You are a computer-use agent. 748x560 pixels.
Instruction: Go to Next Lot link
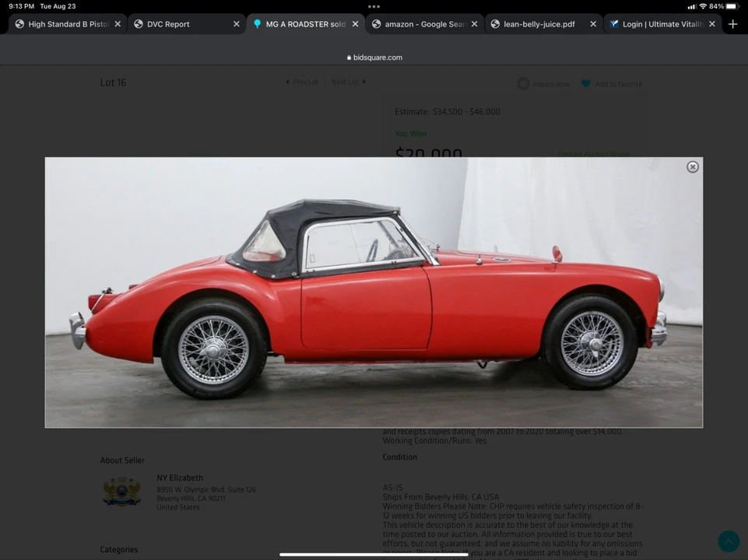point(349,82)
